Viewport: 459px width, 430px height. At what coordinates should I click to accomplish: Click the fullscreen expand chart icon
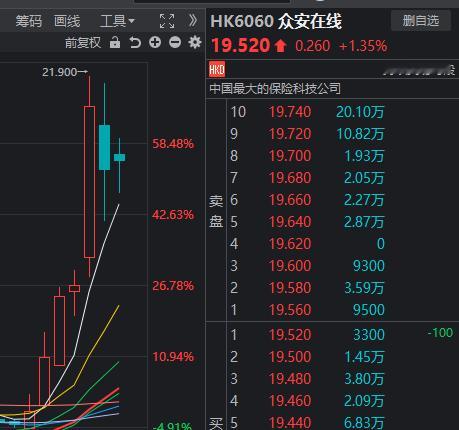click(167, 21)
